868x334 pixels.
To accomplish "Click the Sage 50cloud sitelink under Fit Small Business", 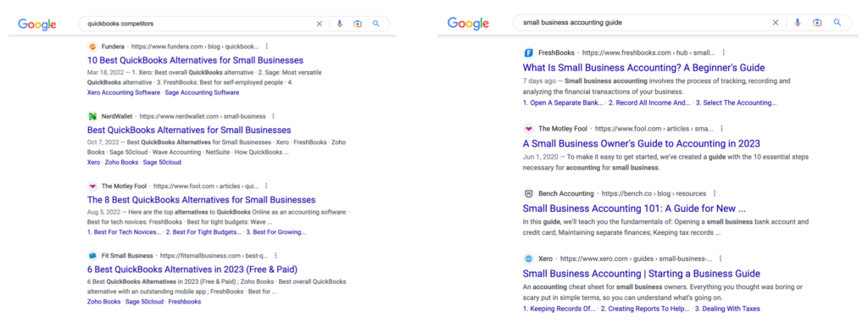I will coord(144,302).
